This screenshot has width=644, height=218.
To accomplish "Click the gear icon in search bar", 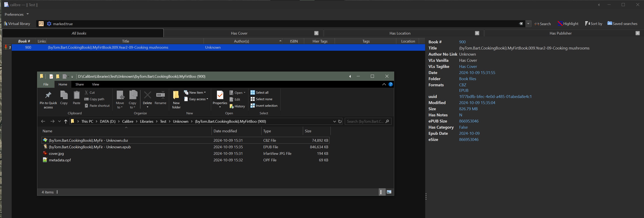I will (x=49, y=24).
